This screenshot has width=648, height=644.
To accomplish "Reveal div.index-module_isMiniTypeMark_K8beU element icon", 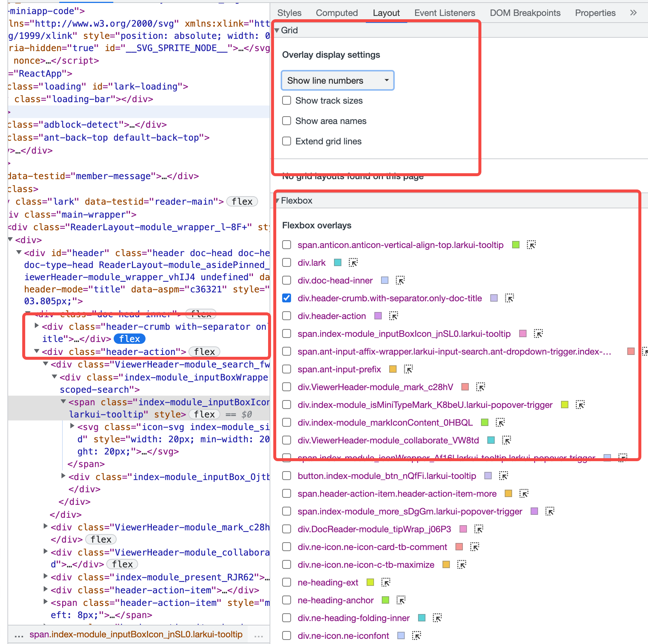I will 580,405.
